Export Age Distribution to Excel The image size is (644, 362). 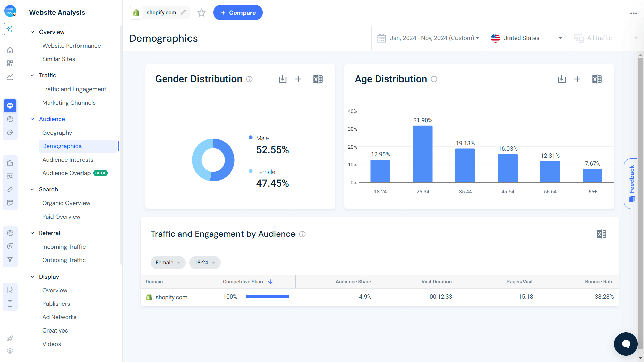click(x=597, y=79)
